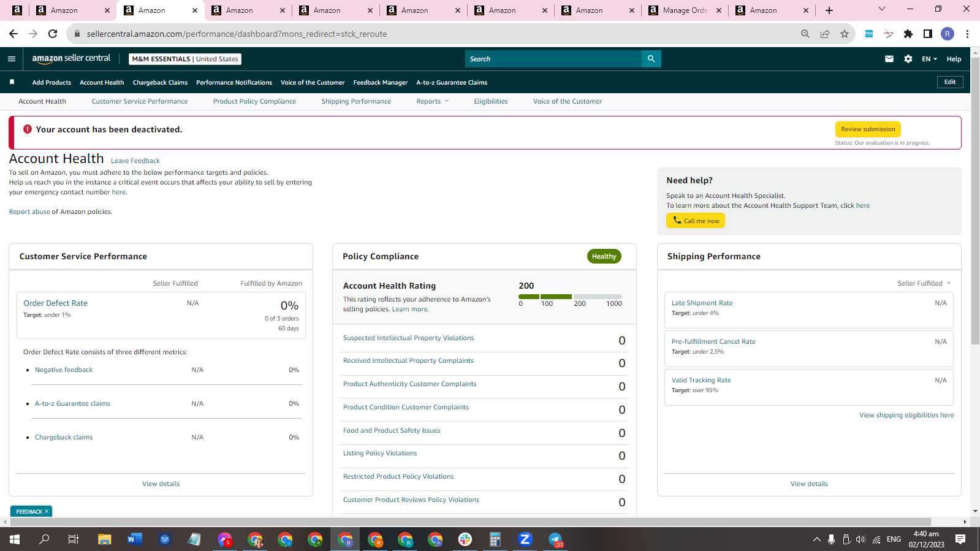Open Microsoft Word from taskbar
980x551 pixels.
click(x=134, y=539)
